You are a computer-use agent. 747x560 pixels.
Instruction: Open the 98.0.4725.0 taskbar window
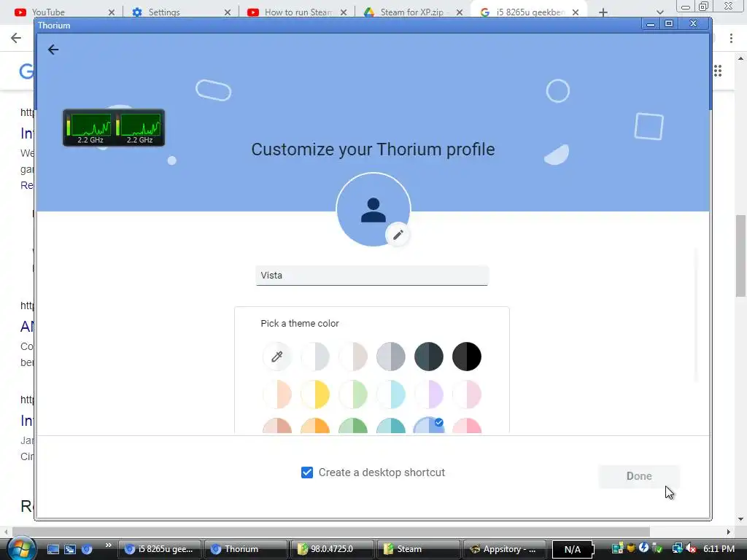[332, 549]
